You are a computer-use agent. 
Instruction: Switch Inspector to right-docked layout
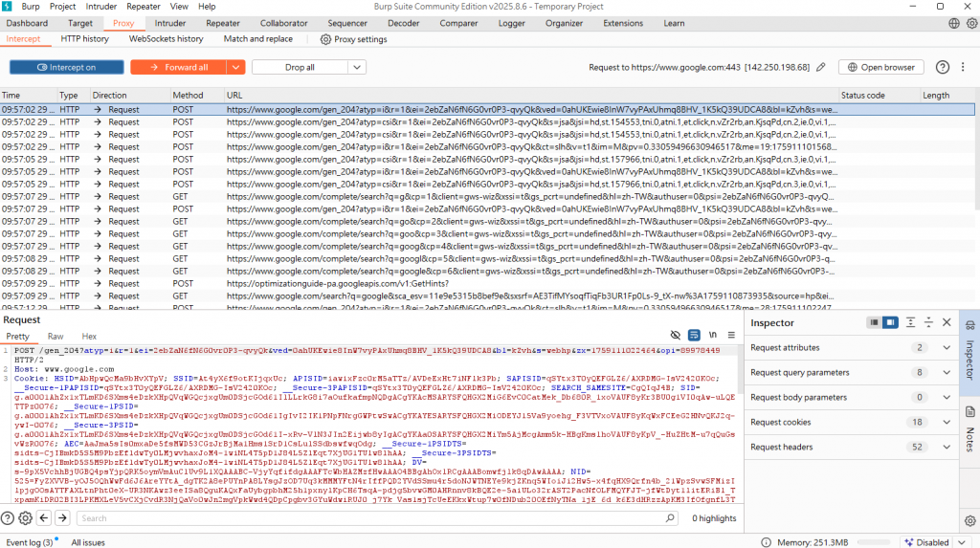tap(890, 322)
